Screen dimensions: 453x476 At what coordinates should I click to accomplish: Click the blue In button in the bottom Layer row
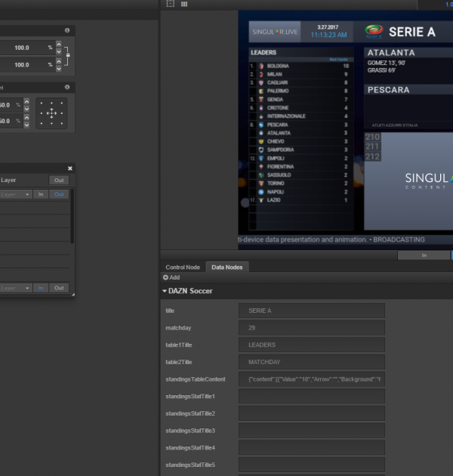point(41,288)
